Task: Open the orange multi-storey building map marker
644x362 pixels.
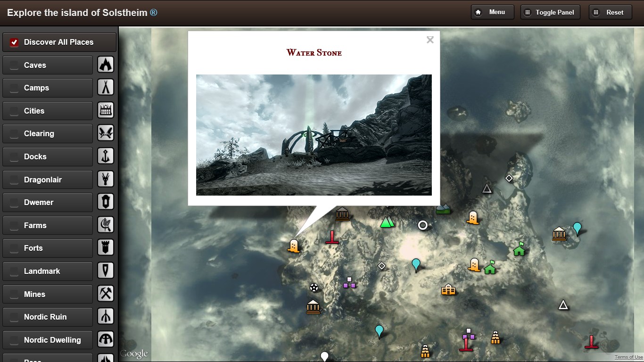Action: click(448, 289)
